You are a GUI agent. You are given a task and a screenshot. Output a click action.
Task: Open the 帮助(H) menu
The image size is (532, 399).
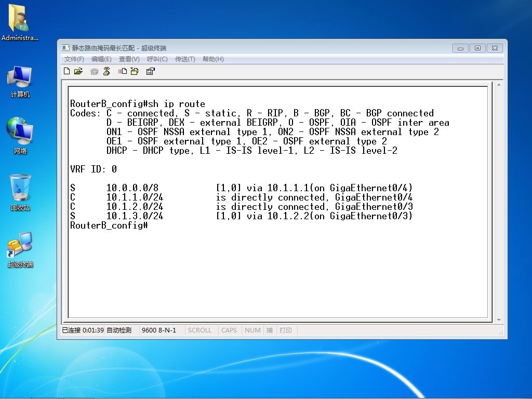click(213, 59)
